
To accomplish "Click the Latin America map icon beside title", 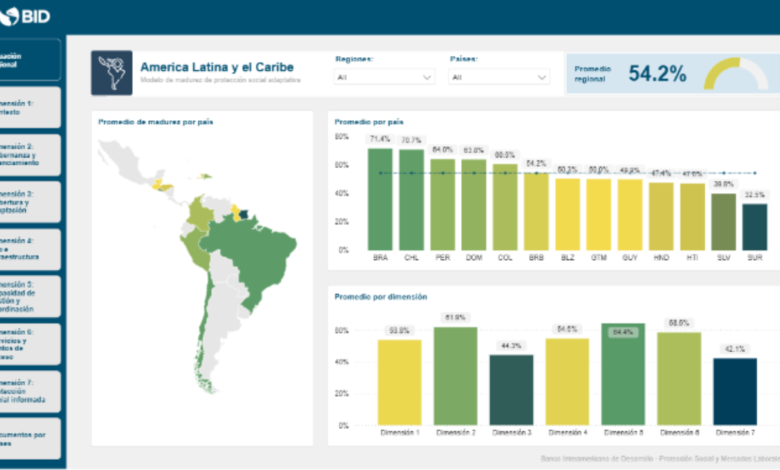I will (111, 73).
